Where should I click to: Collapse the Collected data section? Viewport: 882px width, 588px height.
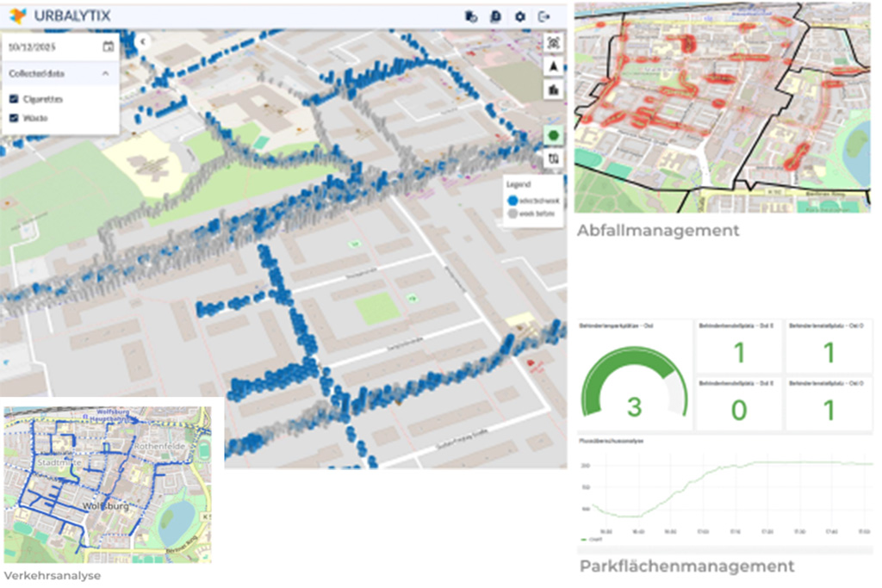[105, 74]
